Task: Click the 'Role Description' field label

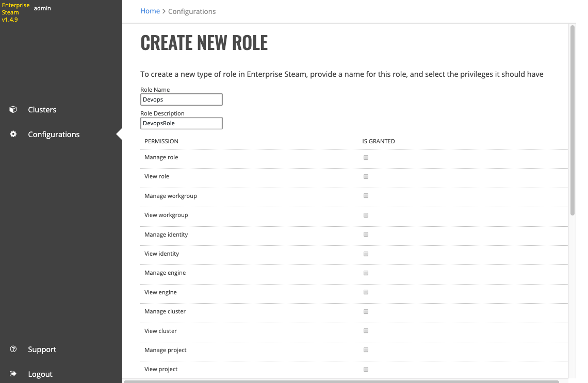Action: click(162, 113)
